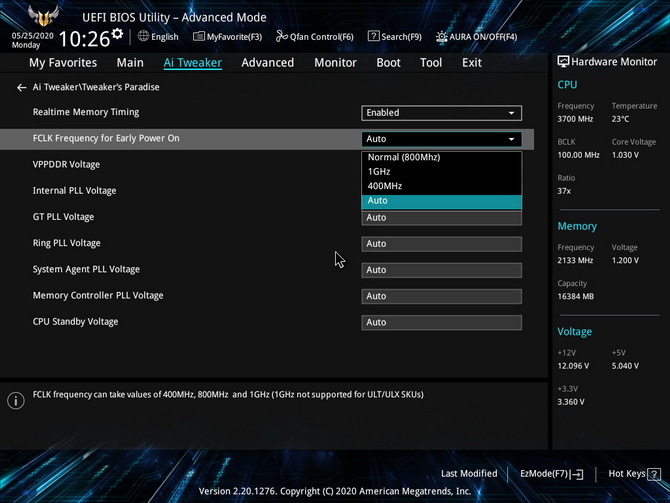
Task: Open the Tool tab
Action: pyautogui.click(x=431, y=63)
